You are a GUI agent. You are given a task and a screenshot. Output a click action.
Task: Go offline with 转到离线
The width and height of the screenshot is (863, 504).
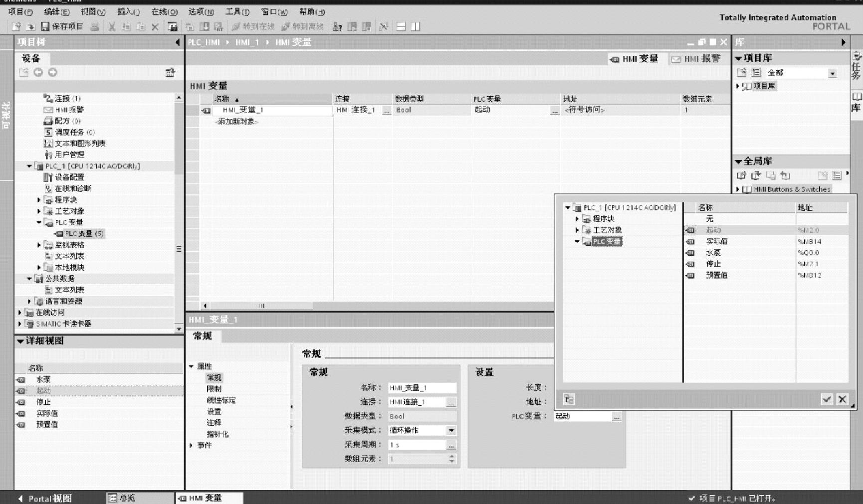coord(302,26)
